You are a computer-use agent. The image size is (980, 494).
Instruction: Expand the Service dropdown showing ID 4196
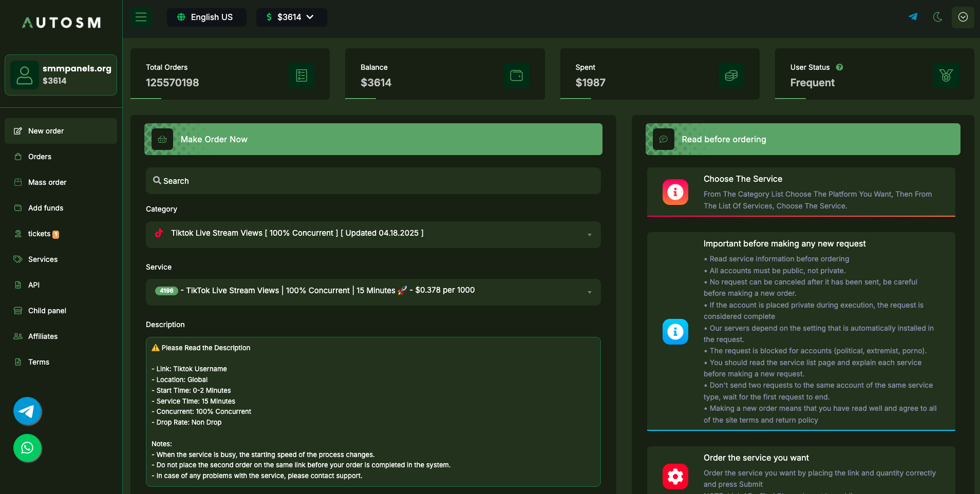(373, 292)
